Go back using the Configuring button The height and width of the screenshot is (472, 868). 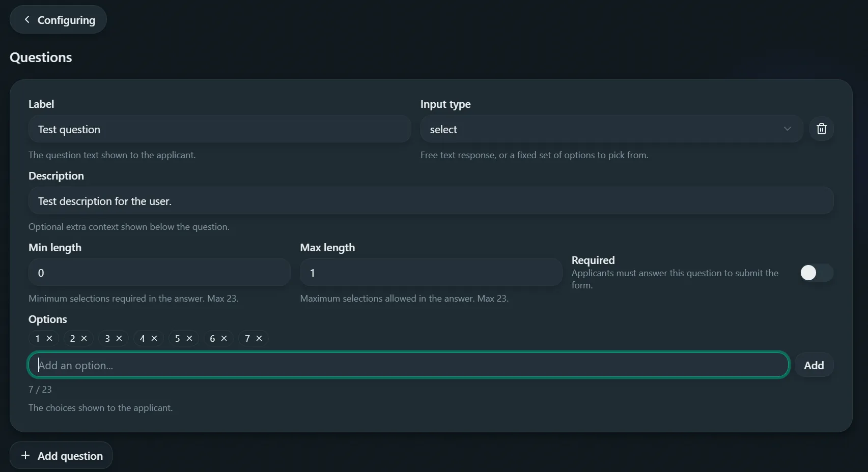58,20
